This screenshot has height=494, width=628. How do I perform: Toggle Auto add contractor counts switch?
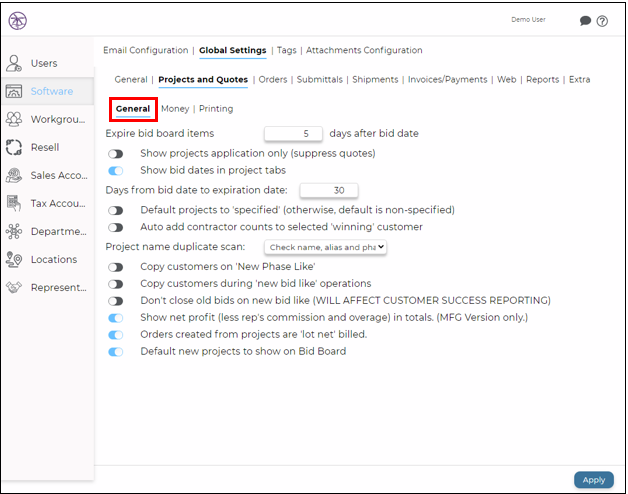115,228
